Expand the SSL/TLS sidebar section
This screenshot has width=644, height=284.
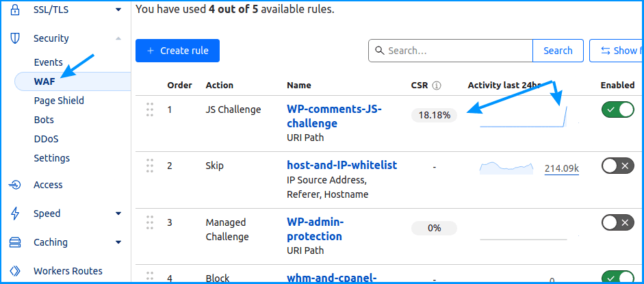[x=118, y=10]
